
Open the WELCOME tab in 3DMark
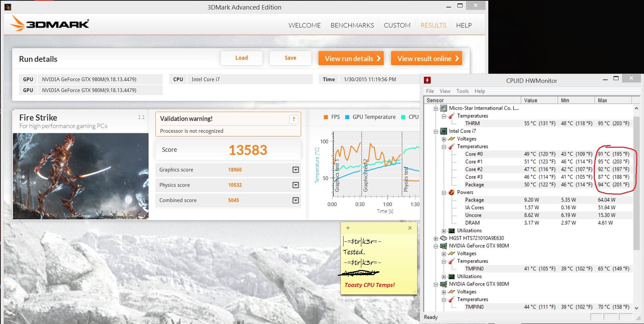point(305,25)
